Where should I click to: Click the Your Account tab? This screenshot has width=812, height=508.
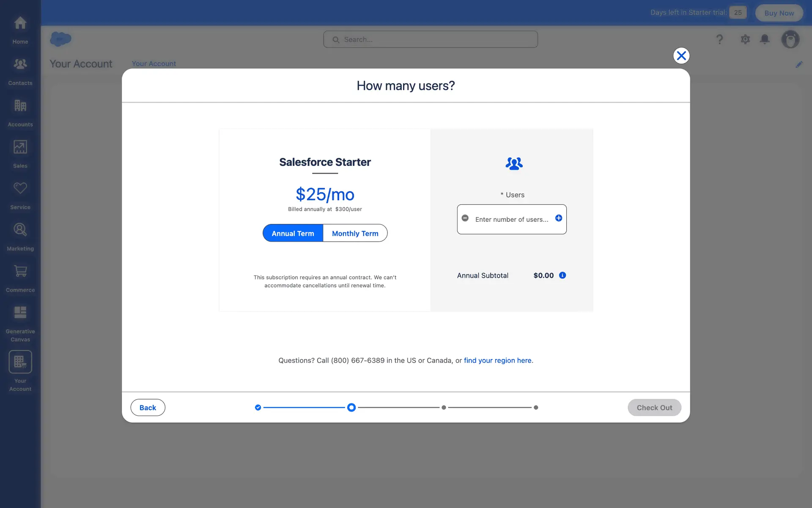click(154, 63)
